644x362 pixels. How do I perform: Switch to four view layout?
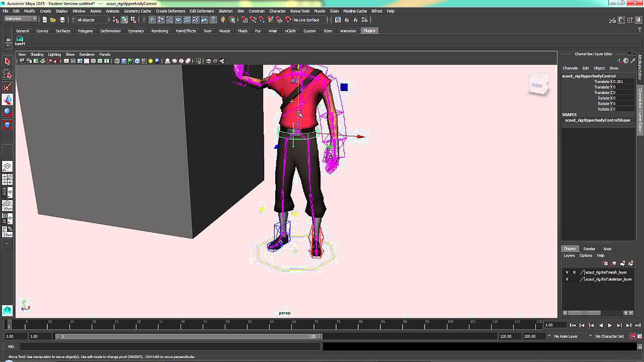pyautogui.click(x=8, y=179)
